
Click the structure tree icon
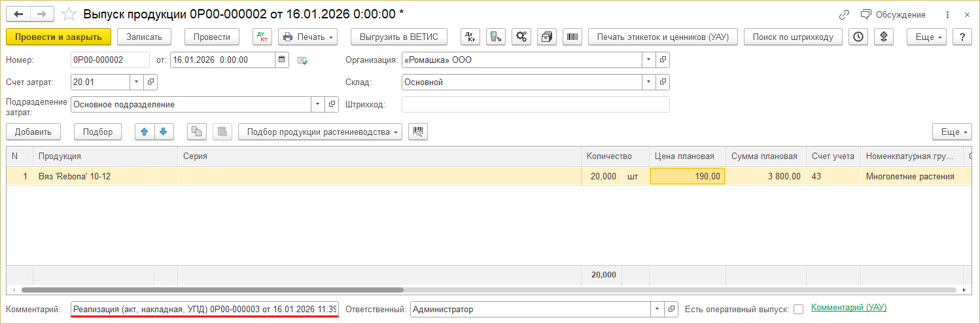[x=884, y=37]
